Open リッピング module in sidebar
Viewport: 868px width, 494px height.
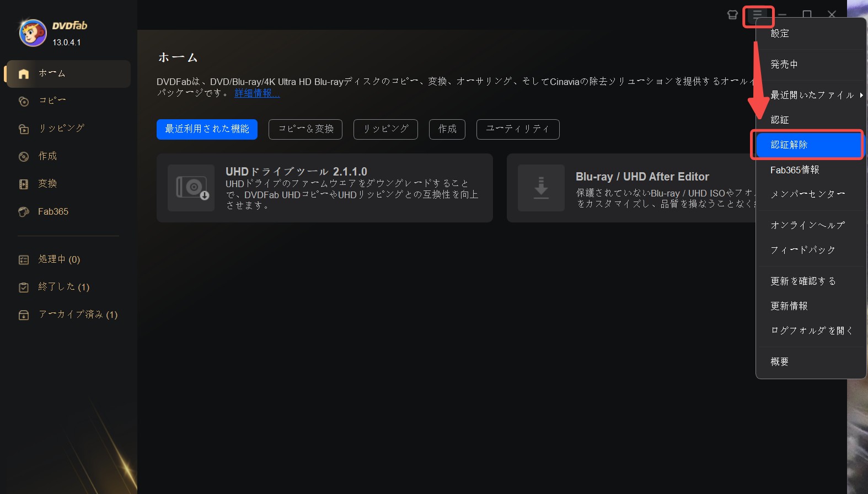[x=68, y=129]
